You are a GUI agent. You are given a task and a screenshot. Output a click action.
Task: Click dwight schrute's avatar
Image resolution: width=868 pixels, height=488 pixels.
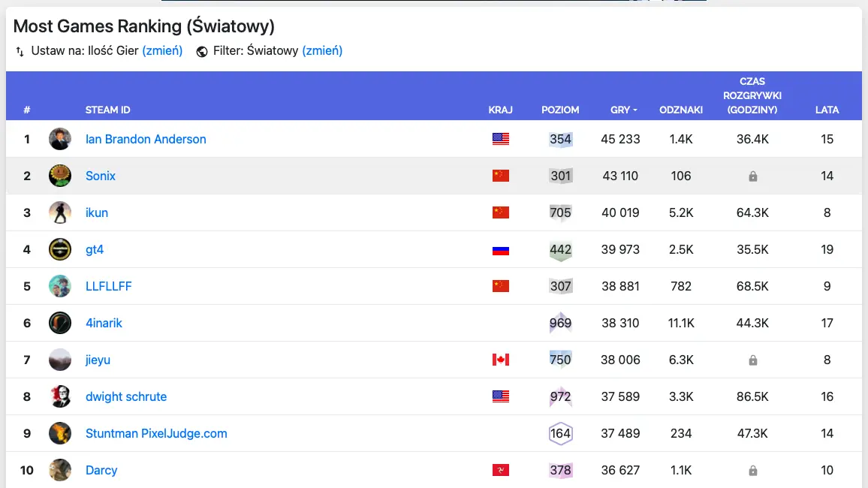point(60,396)
